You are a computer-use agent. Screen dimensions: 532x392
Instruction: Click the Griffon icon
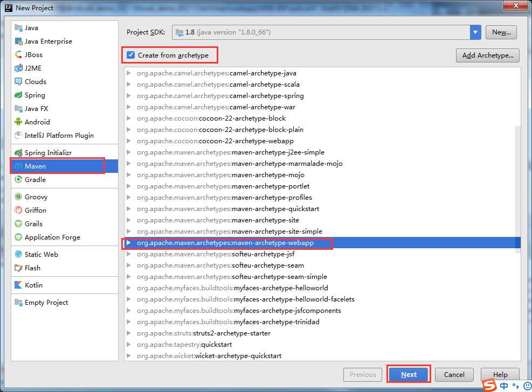click(x=18, y=211)
